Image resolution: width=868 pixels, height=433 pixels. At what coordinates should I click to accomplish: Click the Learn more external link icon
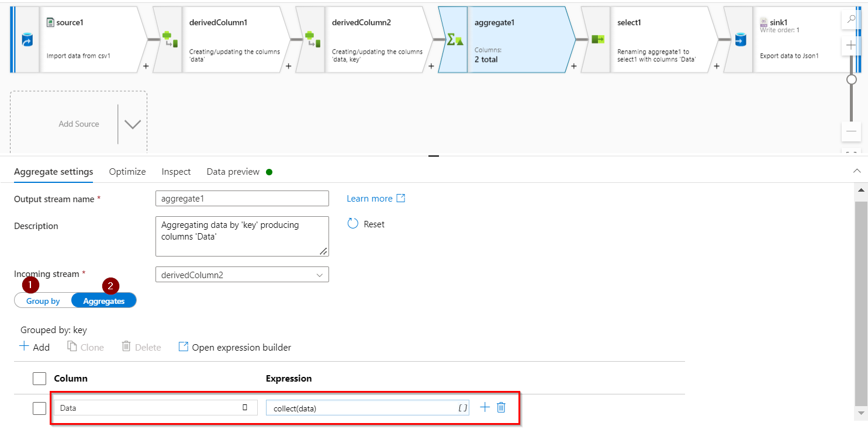pos(401,198)
